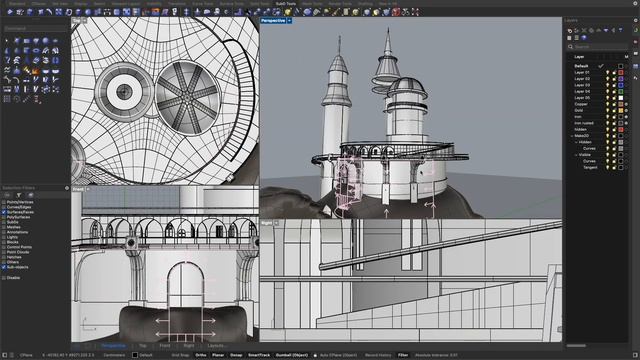Toggle Gumball (Object) in status bar
This screenshot has height=360, width=640.
[x=291, y=355]
